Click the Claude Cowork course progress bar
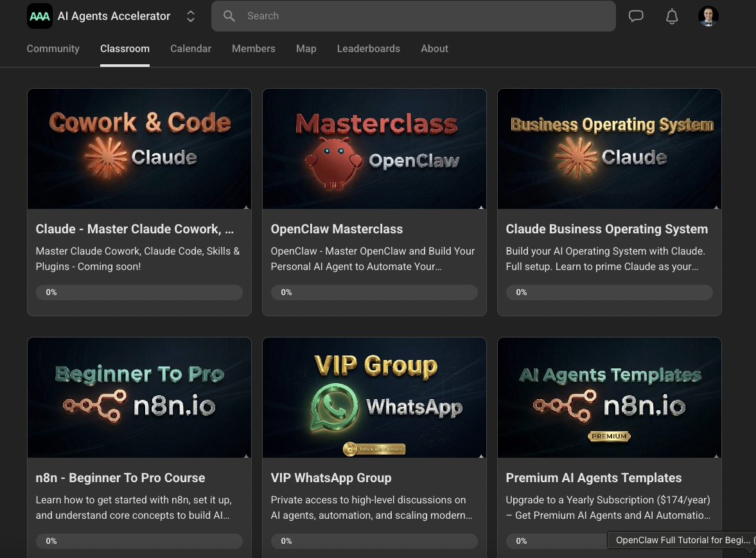The height and width of the screenshot is (558, 756). [139, 292]
